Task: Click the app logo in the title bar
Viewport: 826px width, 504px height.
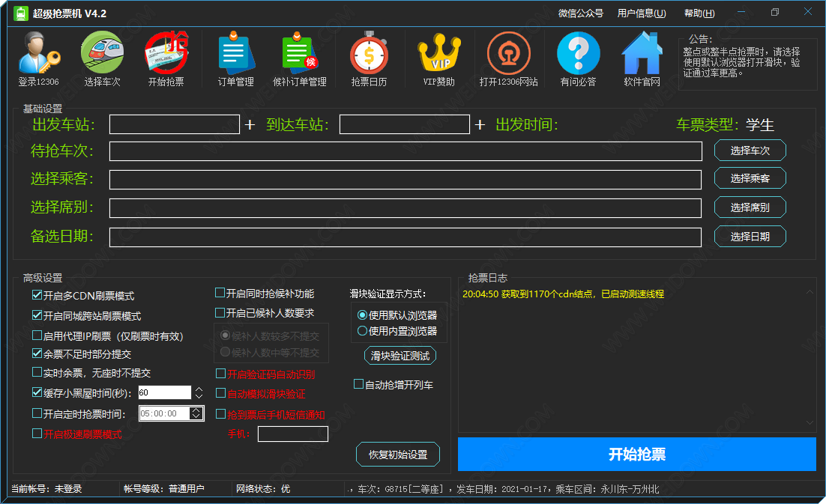Action: click(x=20, y=13)
